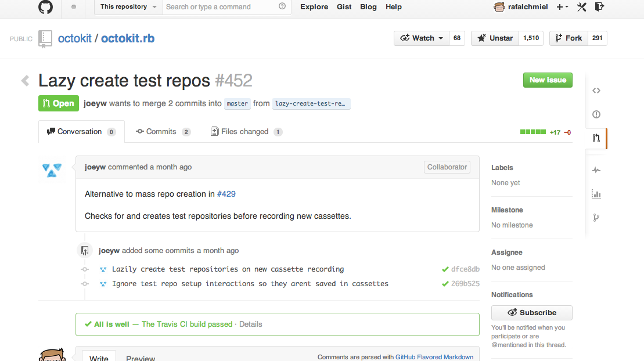Open the Pulse activity icon in sidebar
The width and height of the screenshot is (644, 361).
[596, 170]
